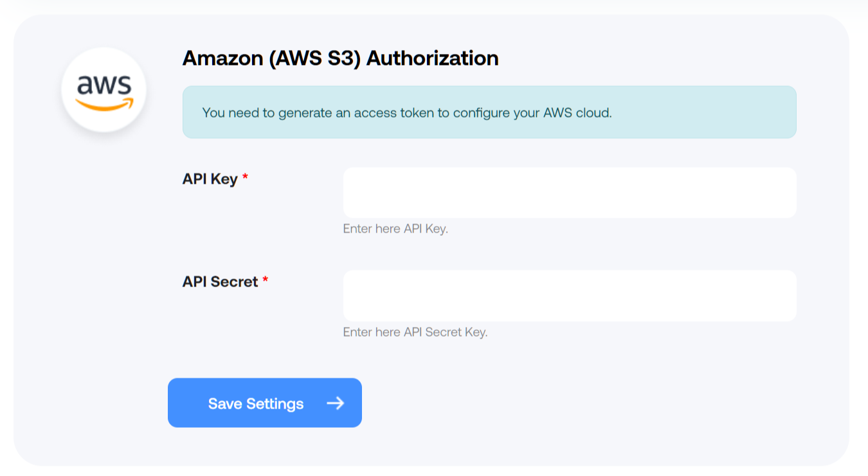
Task: Select the 'Save Settings' button text
Action: click(256, 403)
